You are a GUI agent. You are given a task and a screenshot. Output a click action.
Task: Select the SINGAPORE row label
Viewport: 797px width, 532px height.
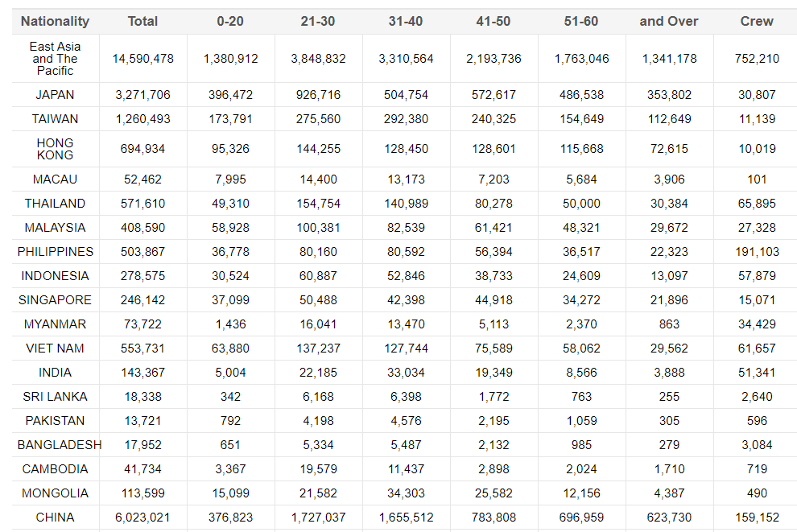[x=55, y=300]
